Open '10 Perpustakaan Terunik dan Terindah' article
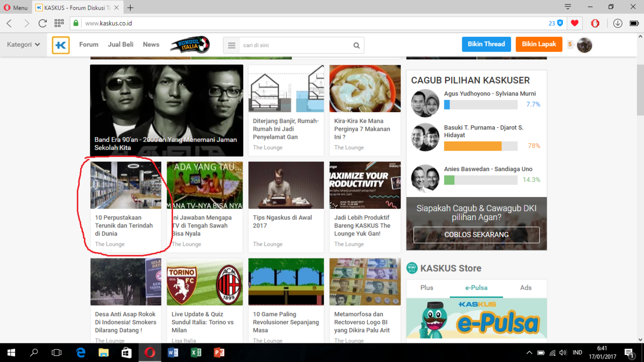The width and height of the screenshot is (644, 362). point(124,225)
